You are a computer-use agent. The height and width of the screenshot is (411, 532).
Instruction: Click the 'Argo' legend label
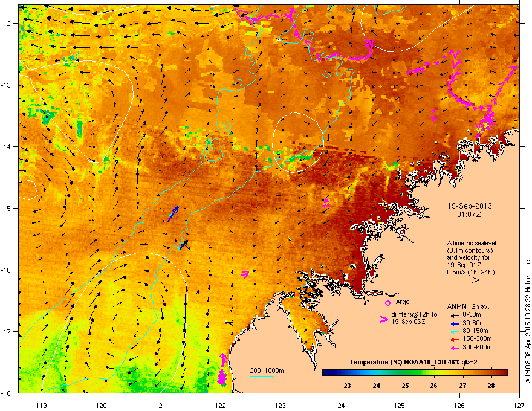pyautogui.click(x=403, y=302)
